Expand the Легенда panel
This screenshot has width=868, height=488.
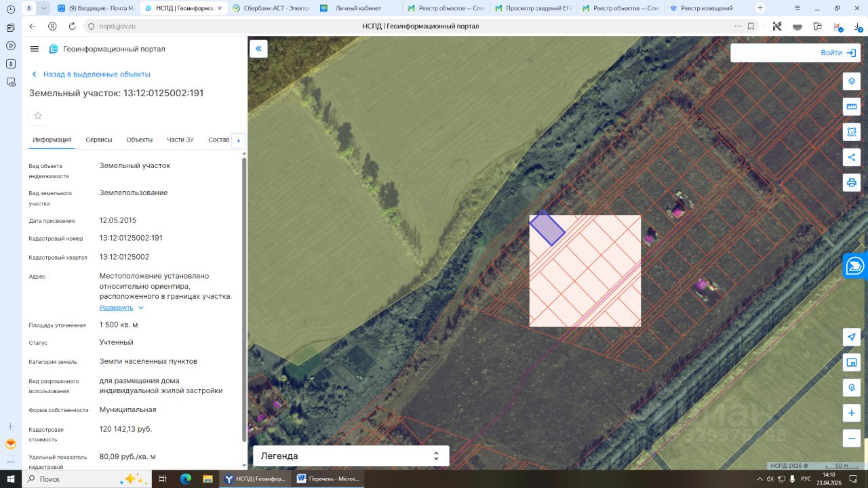point(351,456)
